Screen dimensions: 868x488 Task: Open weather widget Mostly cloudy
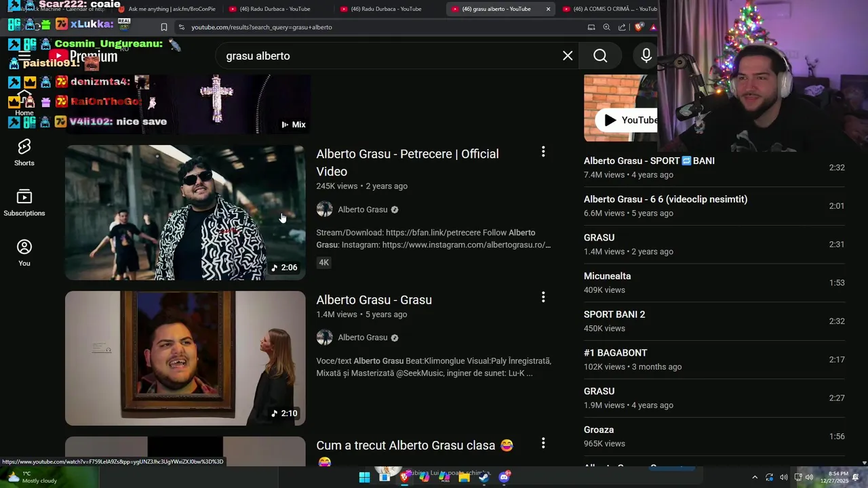point(31,477)
